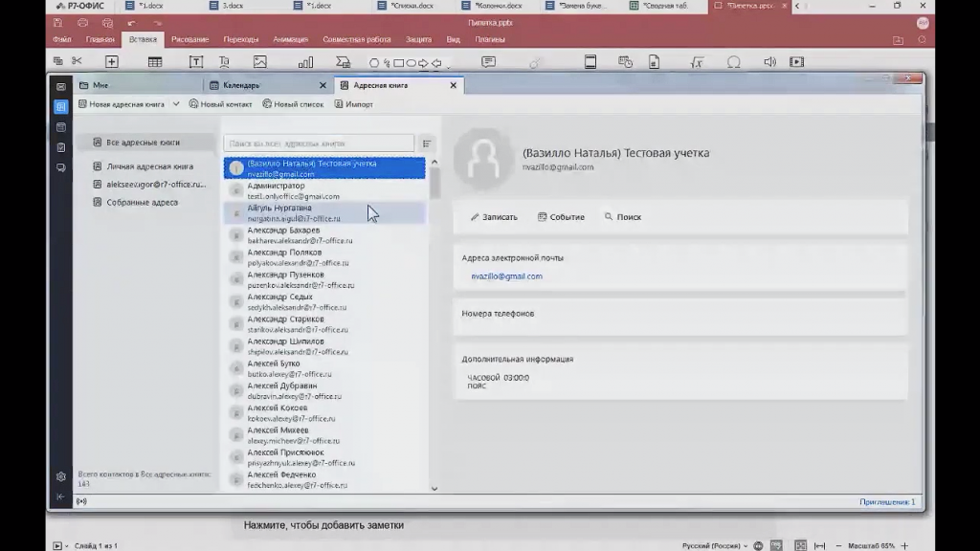The width and height of the screenshot is (980, 551).
Task: Open the Защита ribbon tab
Action: (x=419, y=39)
